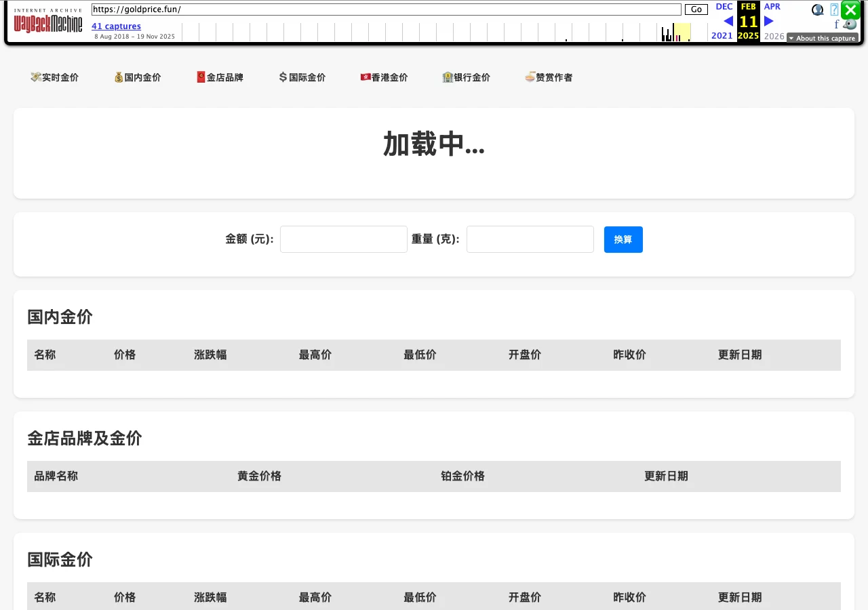Click 更新日期 header in 国内金价 table
This screenshot has height=610, width=868.
click(x=740, y=354)
